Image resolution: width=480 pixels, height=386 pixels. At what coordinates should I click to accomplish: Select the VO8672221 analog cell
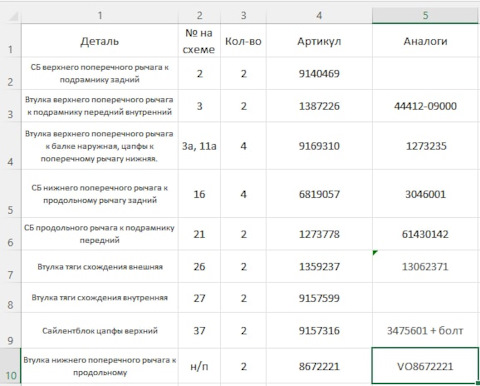point(425,366)
